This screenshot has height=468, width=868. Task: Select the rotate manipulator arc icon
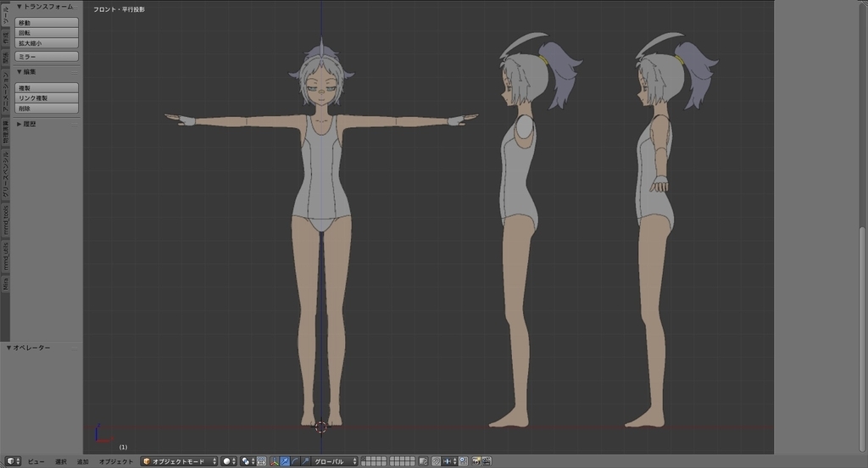point(295,461)
